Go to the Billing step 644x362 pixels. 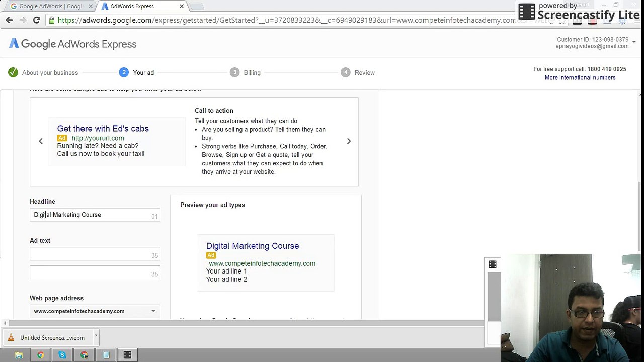252,73
